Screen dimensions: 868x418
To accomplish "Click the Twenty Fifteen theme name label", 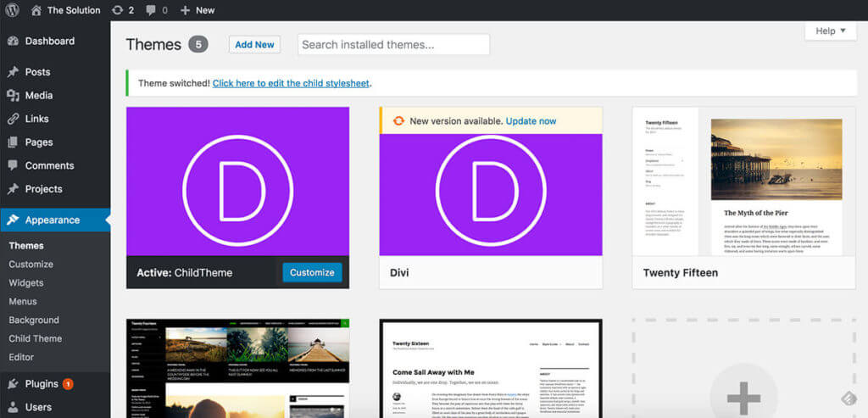I will pyautogui.click(x=681, y=273).
